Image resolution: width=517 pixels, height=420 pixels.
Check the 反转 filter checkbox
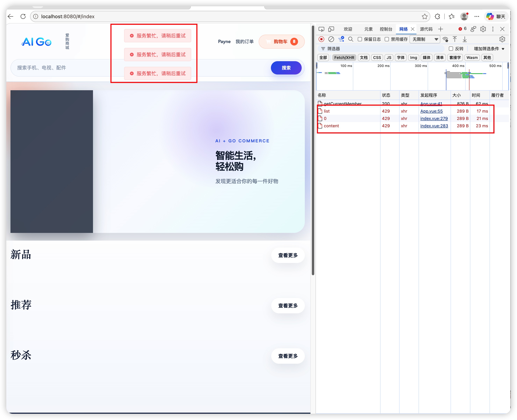pos(451,49)
